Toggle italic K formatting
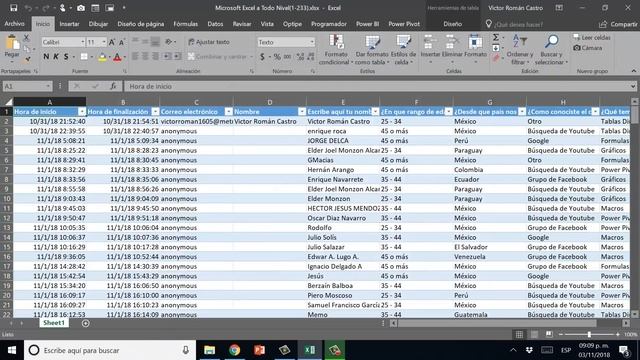This screenshot has height=360, width=640. point(56,57)
